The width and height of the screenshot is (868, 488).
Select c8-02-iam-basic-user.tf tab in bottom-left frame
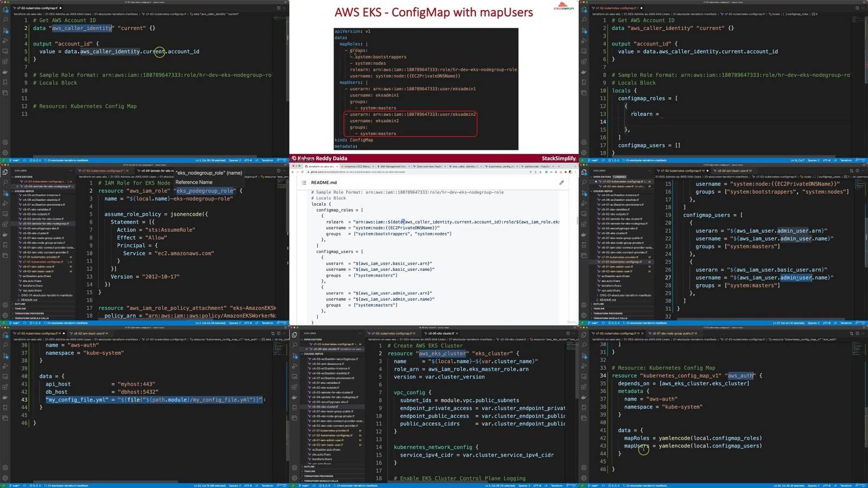point(90,333)
